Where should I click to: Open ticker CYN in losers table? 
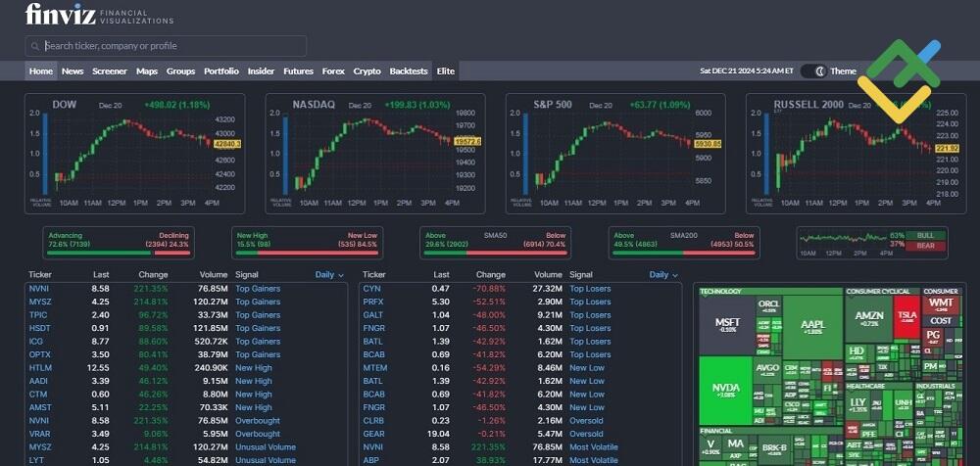(371, 289)
